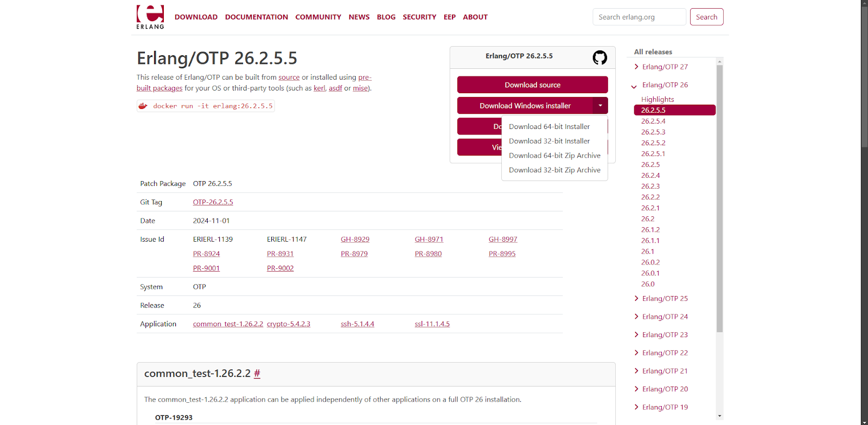Collapse the Erlang/OTP 26 releases

[665, 85]
